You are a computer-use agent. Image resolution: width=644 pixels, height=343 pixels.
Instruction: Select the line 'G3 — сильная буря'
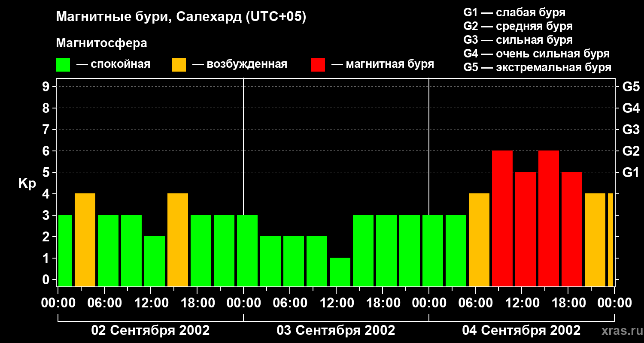coord(518,40)
